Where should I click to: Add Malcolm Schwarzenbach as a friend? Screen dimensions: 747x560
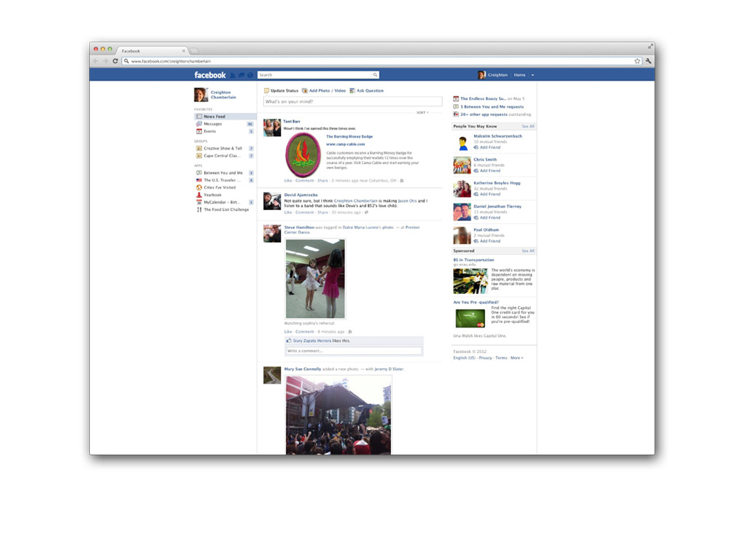point(489,147)
